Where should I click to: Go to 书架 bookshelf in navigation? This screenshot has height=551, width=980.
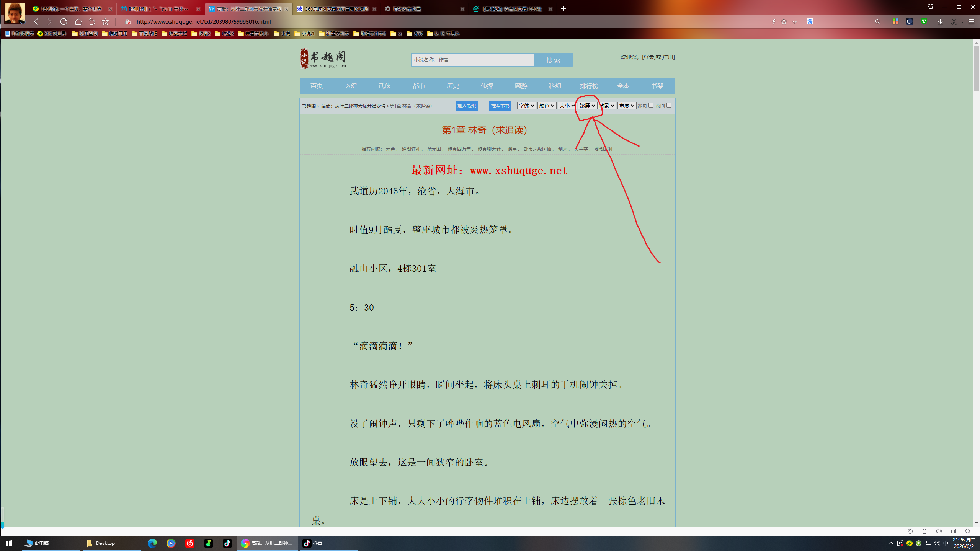(x=657, y=86)
